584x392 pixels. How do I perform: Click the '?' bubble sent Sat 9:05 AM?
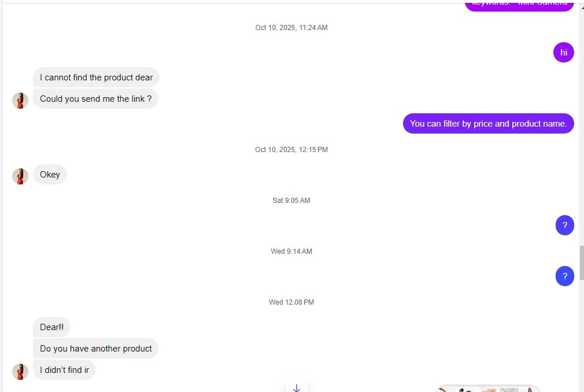[x=564, y=225]
